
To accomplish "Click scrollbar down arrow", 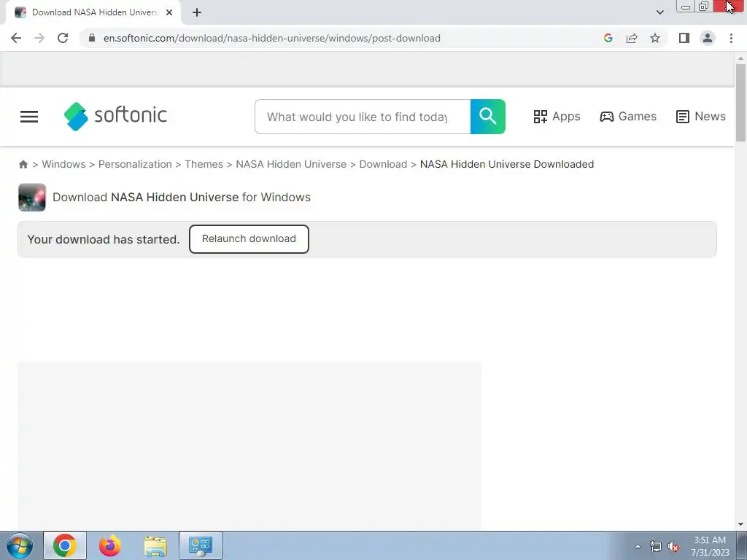I will click(740, 524).
